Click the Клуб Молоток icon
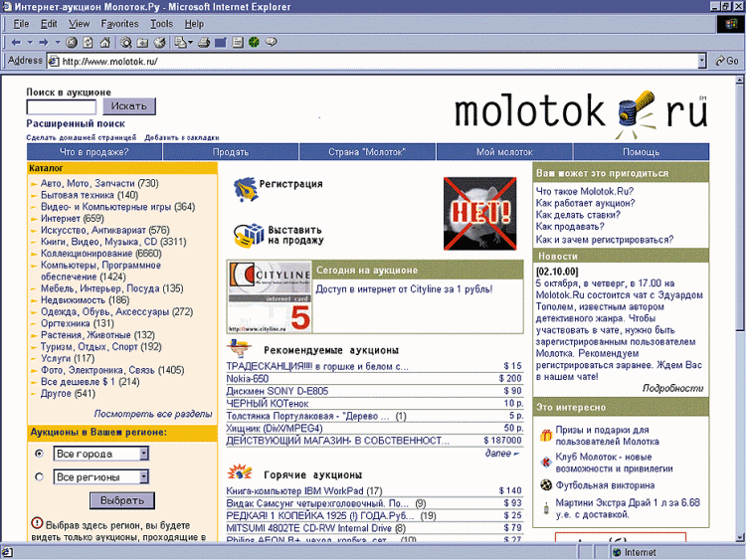 point(546,462)
